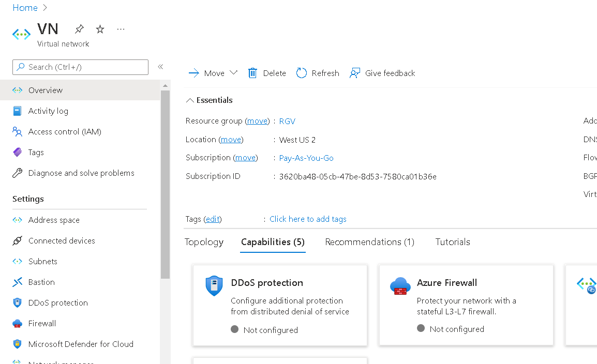Click the Connected devices plug icon
This screenshot has height=364, width=597.
pos(17,241)
